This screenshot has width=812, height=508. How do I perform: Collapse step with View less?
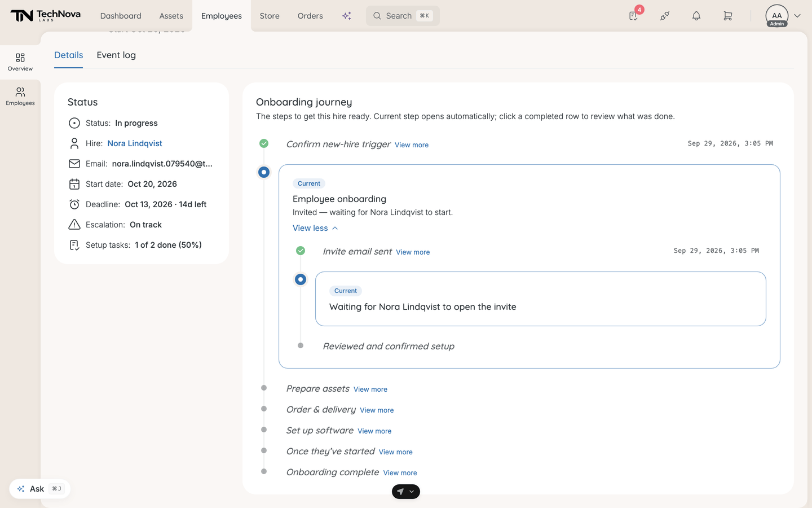tap(315, 228)
